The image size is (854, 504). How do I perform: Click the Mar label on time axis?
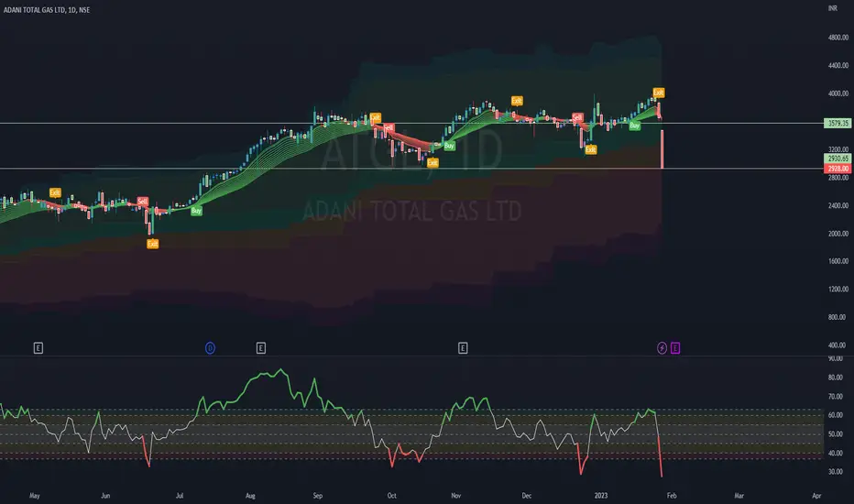pos(739,495)
